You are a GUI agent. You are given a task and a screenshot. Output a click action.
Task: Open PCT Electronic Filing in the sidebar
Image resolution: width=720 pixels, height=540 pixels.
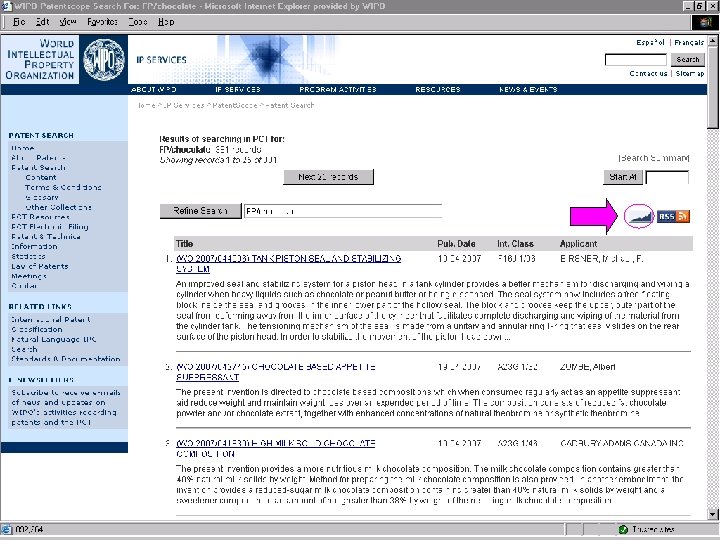(50, 227)
